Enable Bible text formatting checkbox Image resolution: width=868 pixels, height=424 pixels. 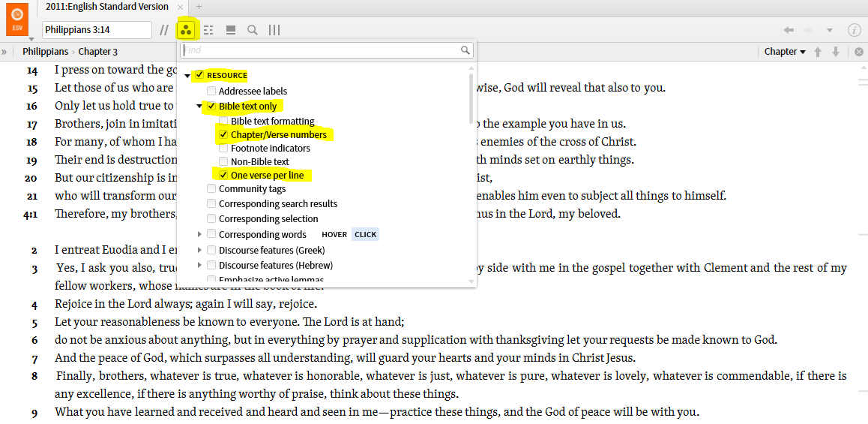223,121
